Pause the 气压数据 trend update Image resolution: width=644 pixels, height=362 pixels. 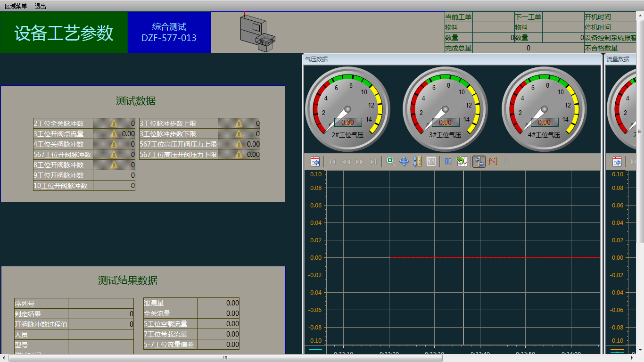tap(448, 162)
